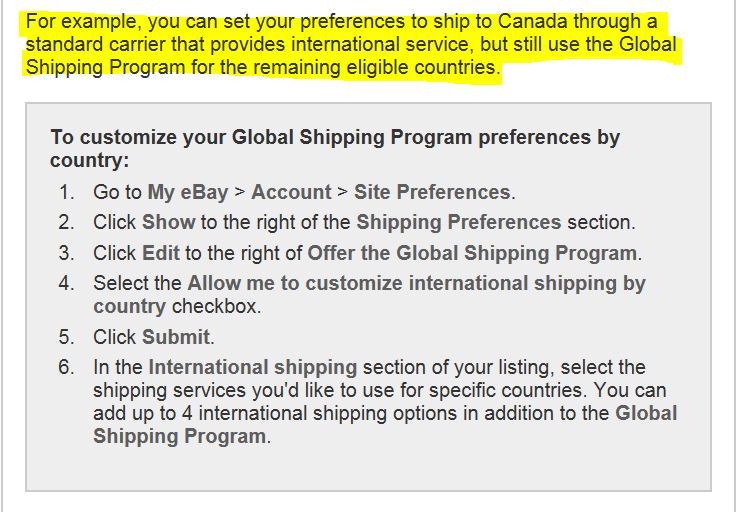
Task: Select "Shipping Preferences" bold text in step 2
Action: pos(459,222)
